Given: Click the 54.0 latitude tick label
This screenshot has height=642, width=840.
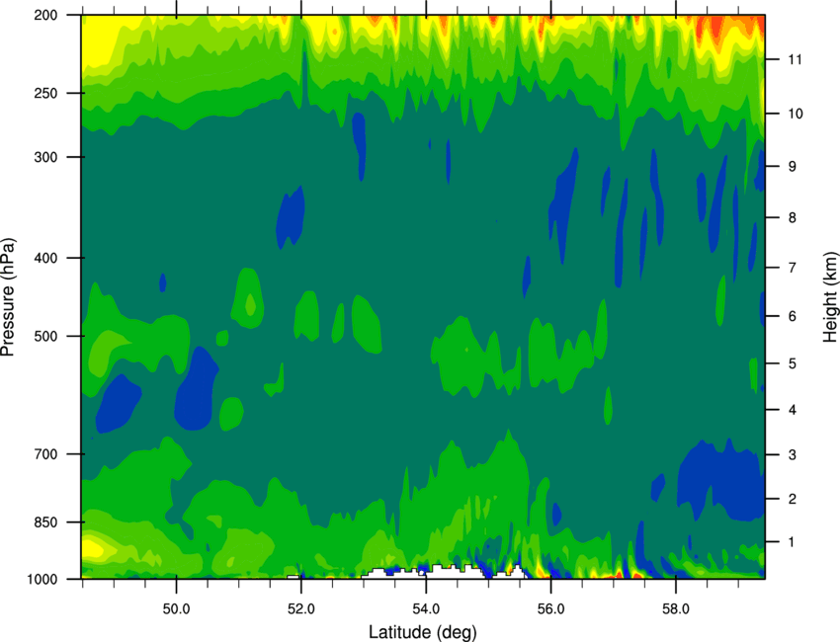Looking at the screenshot, I should [426, 609].
